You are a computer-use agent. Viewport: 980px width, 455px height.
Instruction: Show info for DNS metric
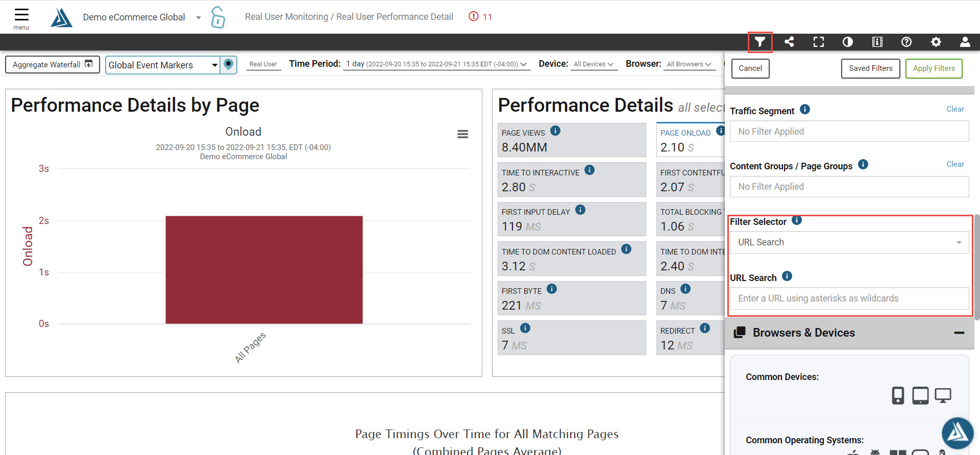(685, 289)
